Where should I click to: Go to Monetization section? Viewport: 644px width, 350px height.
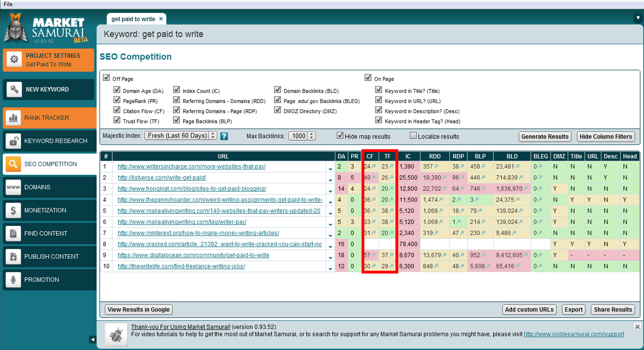coord(50,210)
